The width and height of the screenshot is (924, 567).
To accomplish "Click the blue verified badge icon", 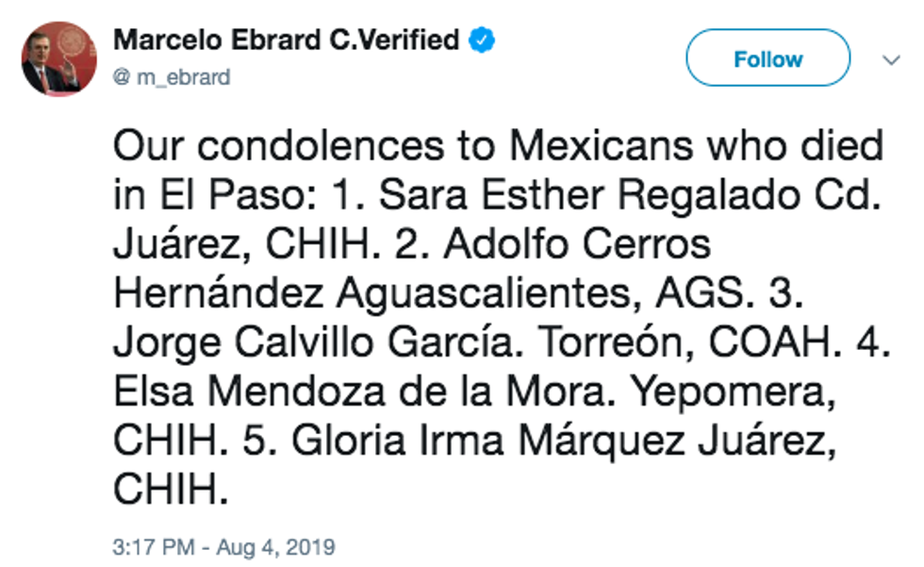I will point(483,40).
